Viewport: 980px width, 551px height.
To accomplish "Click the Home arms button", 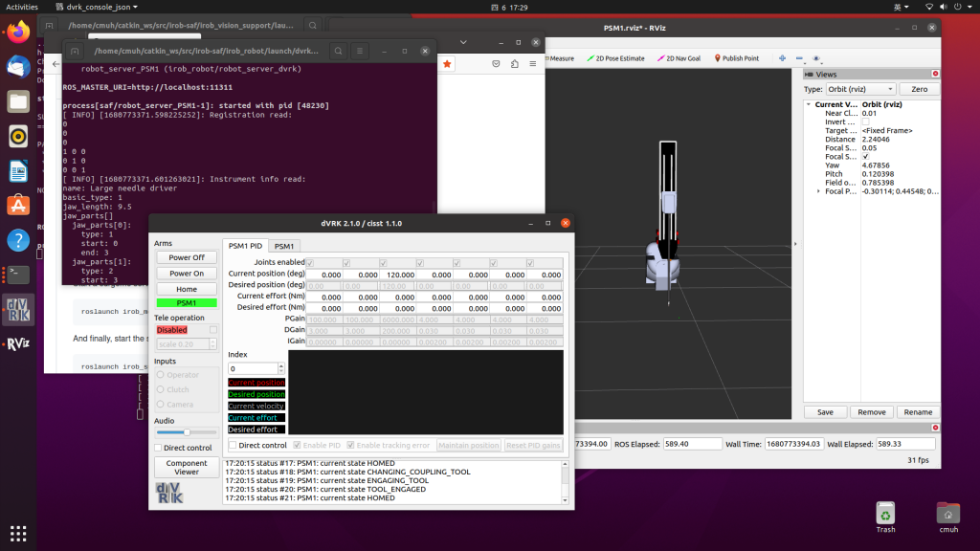I will click(x=186, y=289).
